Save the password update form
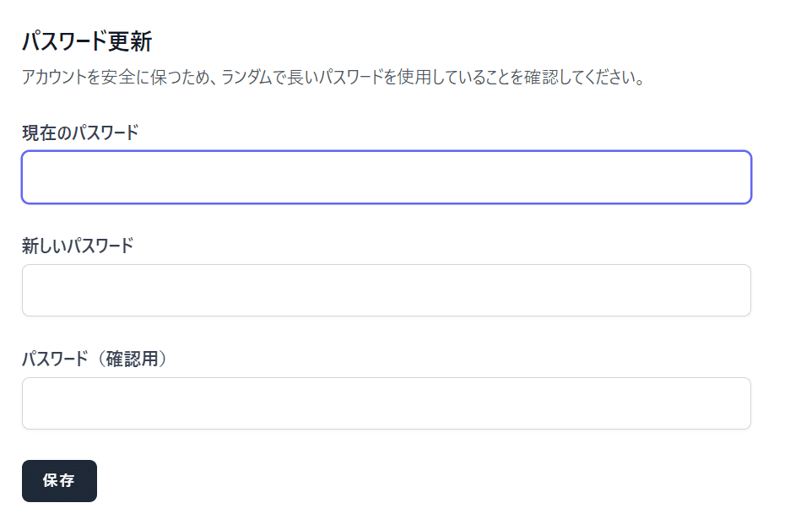Screen dimensions: 812x519 pyautogui.click(x=59, y=481)
